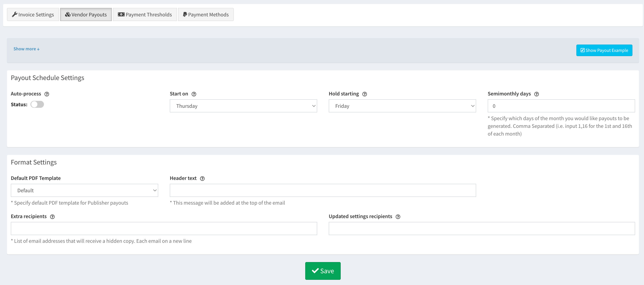The height and width of the screenshot is (285, 644).
Task: Open the Hold starting Friday dropdown
Action: tap(402, 106)
